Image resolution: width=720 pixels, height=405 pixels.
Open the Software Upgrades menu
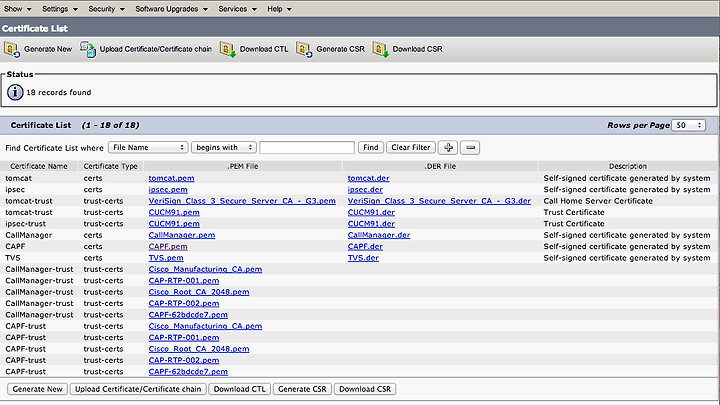(171, 9)
